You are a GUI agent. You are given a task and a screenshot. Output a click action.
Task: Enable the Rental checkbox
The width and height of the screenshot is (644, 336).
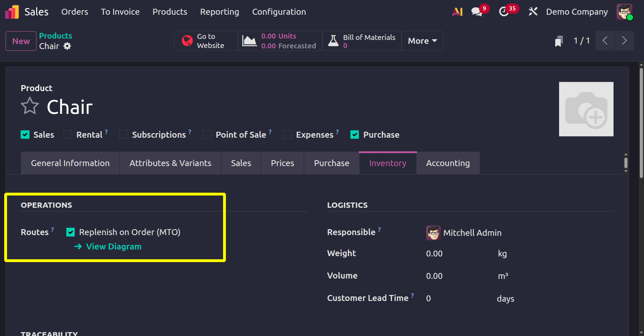(x=67, y=134)
